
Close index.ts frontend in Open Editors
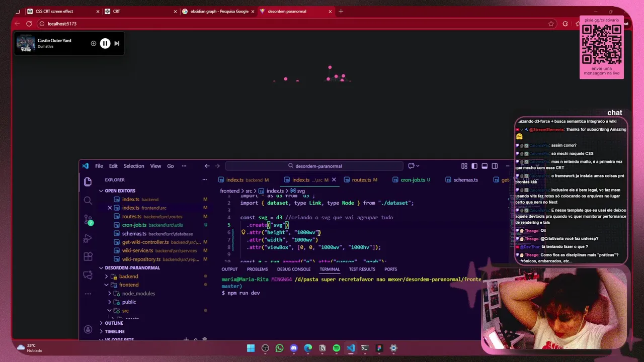[x=110, y=208]
